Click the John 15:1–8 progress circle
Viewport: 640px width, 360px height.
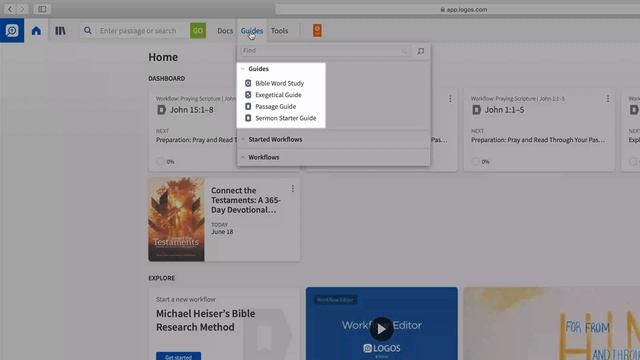tap(160, 162)
